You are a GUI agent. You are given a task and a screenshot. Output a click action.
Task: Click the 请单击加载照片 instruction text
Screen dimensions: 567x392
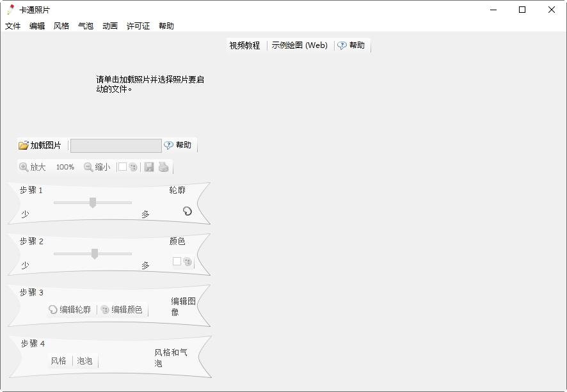[150, 84]
